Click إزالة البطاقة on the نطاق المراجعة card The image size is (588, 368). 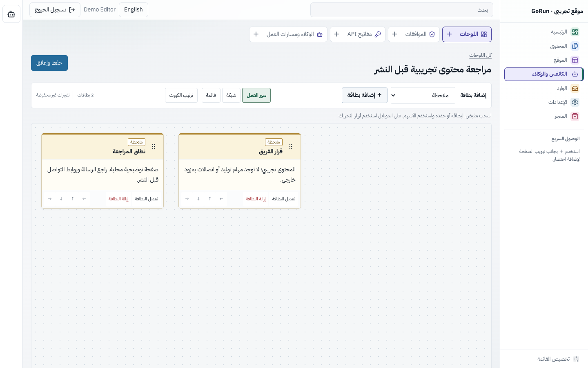click(x=118, y=199)
